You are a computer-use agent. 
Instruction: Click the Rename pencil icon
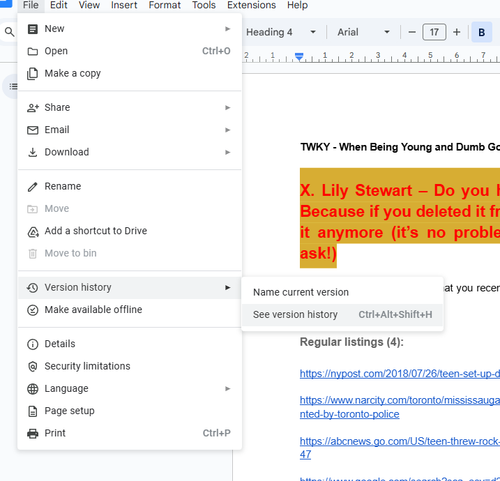click(x=32, y=187)
